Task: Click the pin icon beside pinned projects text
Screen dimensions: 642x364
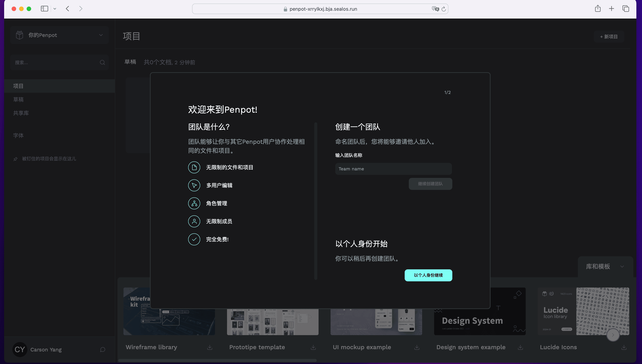Action: click(16, 159)
